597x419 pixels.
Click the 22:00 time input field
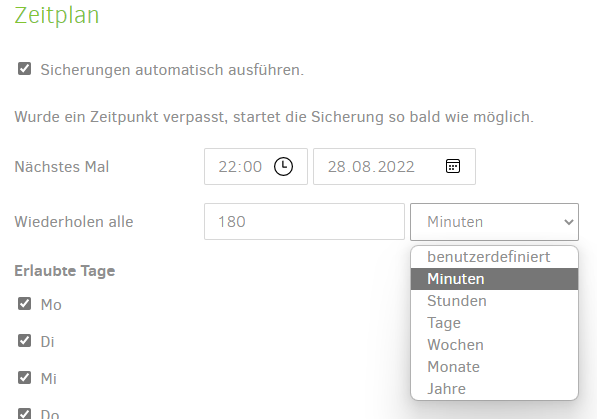[x=256, y=166]
